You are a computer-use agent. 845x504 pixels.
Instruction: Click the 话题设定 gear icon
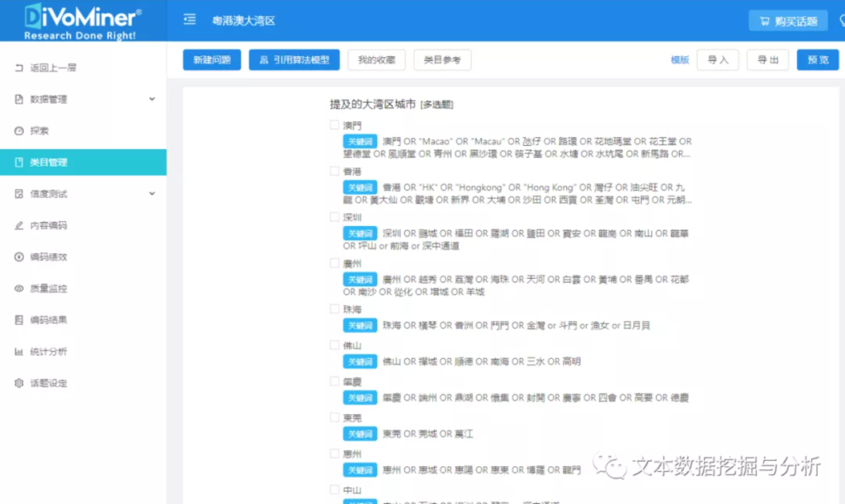pyautogui.click(x=19, y=384)
